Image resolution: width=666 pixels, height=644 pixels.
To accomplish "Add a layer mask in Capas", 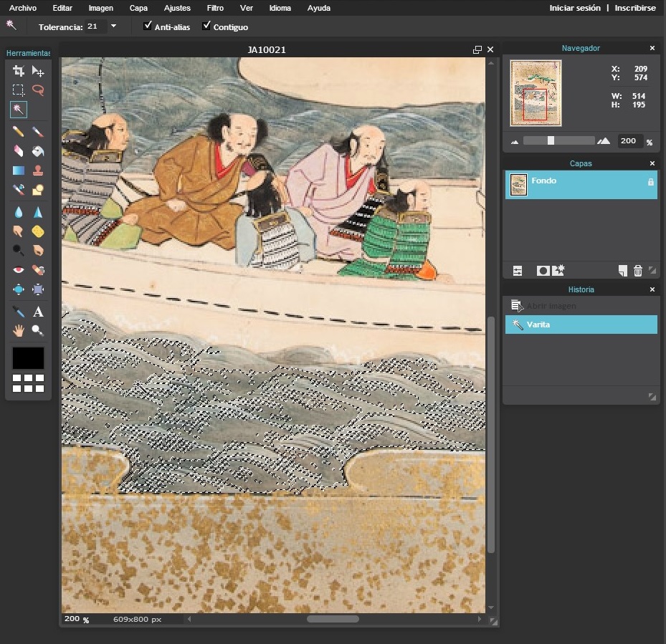I will (543, 271).
